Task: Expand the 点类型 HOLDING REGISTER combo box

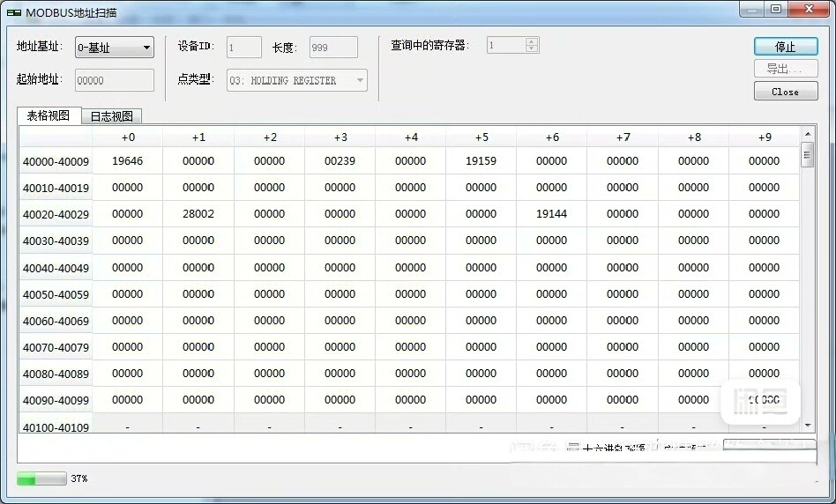Action: (297, 80)
